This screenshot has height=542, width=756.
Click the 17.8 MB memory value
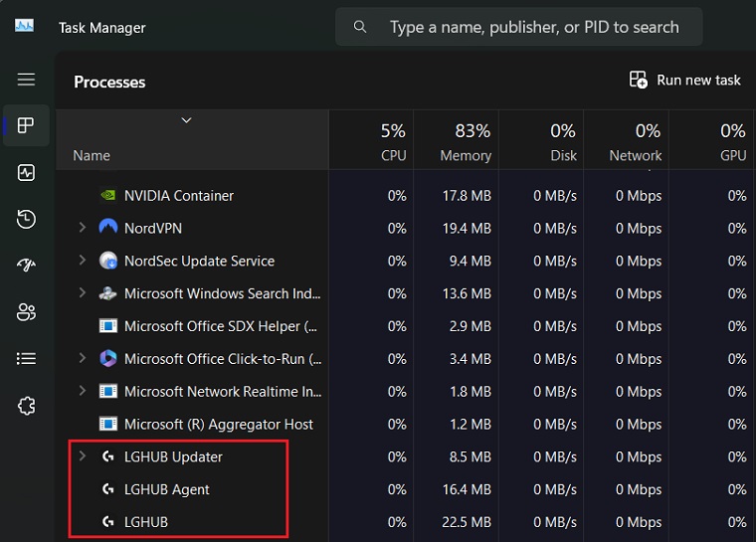pyautogui.click(x=467, y=196)
